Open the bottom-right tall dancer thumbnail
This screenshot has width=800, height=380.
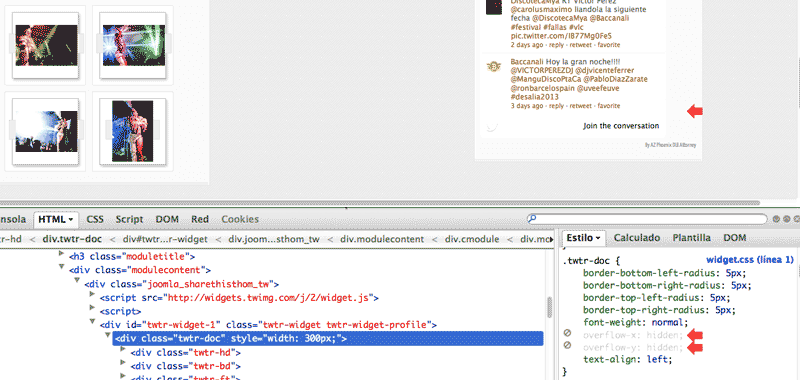pyautogui.click(x=133, y=131)
